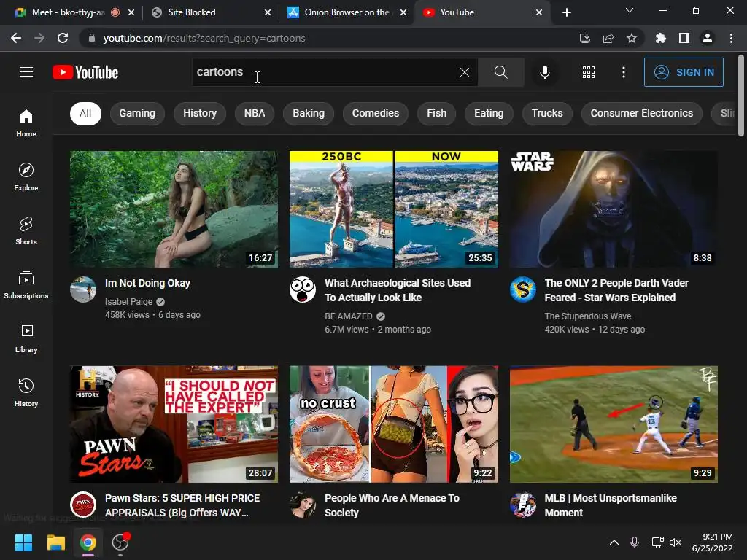Screen dimensions: 747x560
Task: Open the channel avatar beside MLB Unsportsmanlike Moment
Action: pos(522,505)
